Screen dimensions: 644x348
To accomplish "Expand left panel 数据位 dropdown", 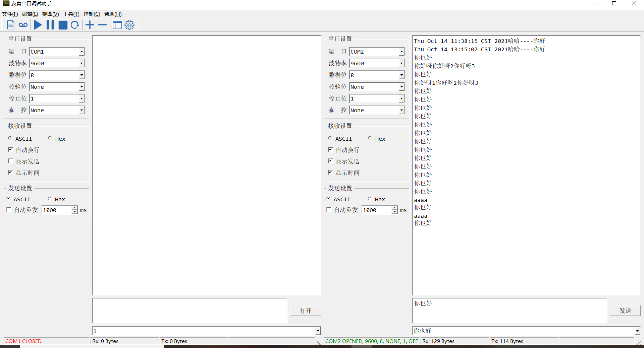I will 82,75.
